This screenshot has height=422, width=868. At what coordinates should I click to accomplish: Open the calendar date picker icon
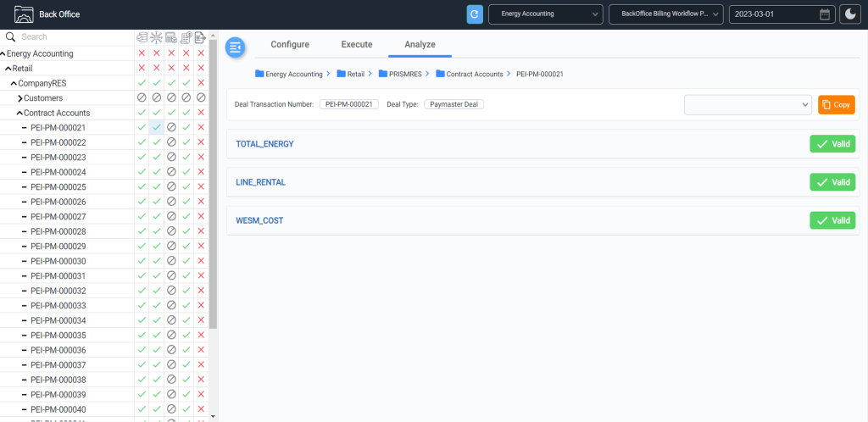click(825, 14)
